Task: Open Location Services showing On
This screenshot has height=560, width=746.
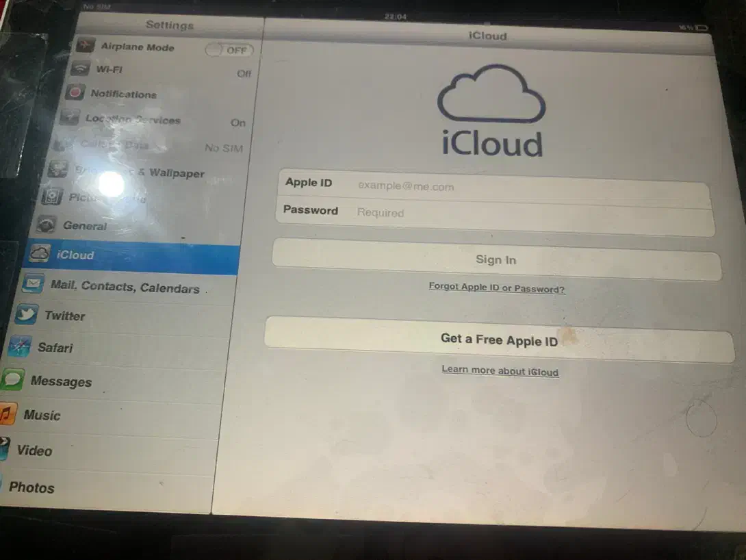Action: tap(157, 120)
